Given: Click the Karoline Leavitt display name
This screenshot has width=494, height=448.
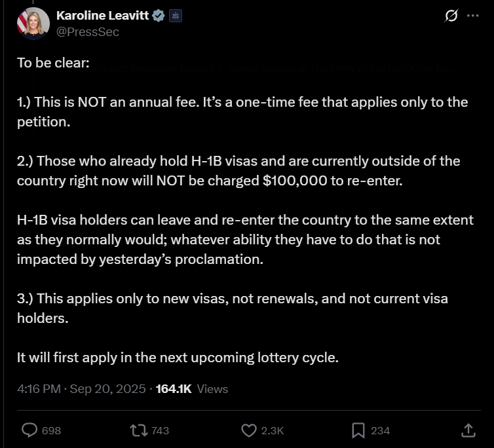Looking at the screenshot, I should (x=102, y=16).
